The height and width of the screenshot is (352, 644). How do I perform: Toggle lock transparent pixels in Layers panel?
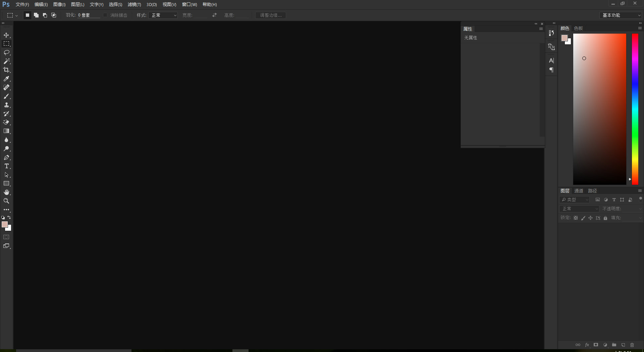click(576, 218)
